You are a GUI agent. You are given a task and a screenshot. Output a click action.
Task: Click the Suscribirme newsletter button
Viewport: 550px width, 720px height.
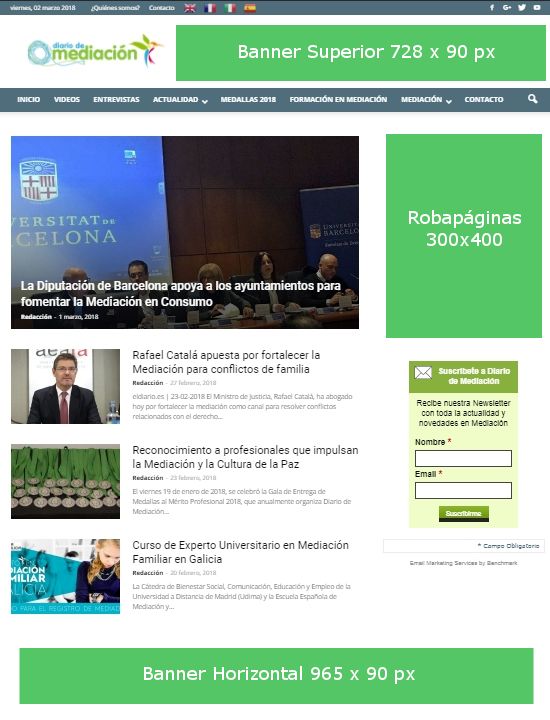point(463,513)
